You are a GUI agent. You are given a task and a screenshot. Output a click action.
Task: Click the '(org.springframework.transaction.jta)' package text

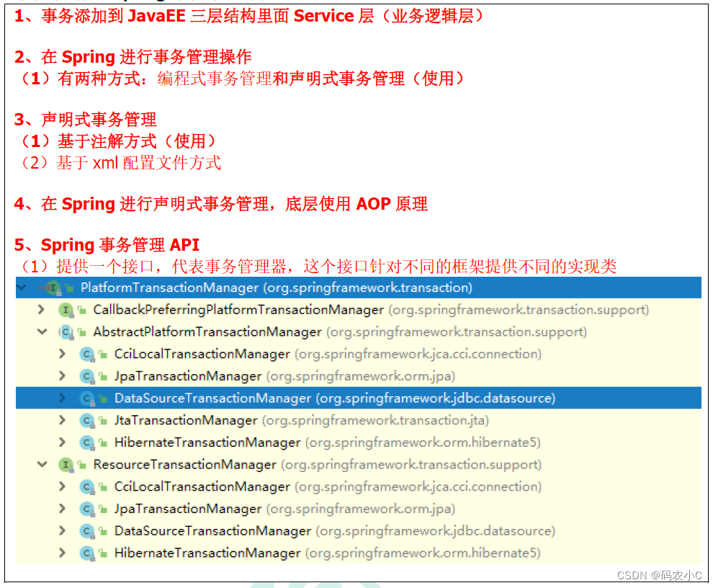(376, 421)
